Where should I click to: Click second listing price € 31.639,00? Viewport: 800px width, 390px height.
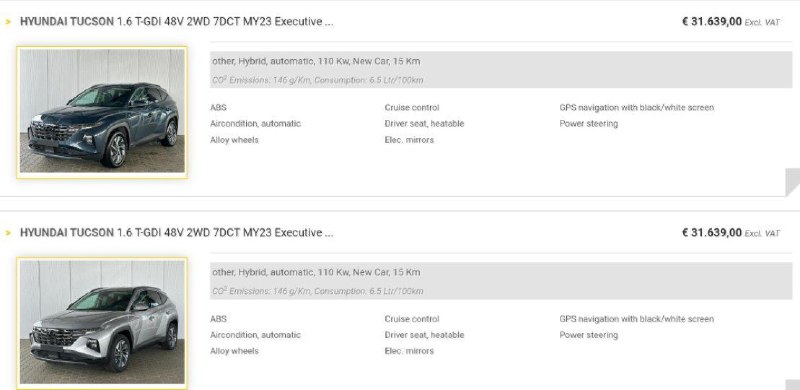(x=712, y=233)
